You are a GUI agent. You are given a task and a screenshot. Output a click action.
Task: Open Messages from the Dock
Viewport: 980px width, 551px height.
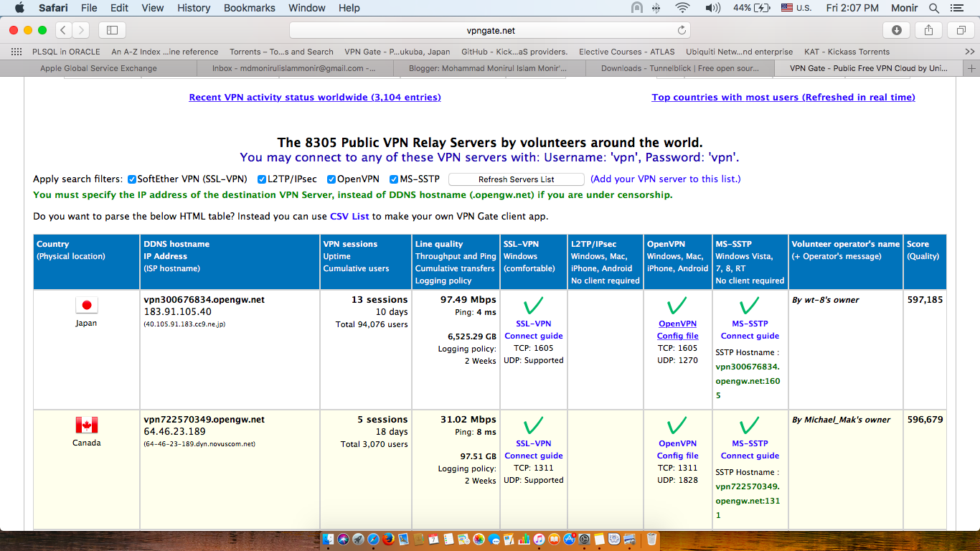click(x=494, y=540)
